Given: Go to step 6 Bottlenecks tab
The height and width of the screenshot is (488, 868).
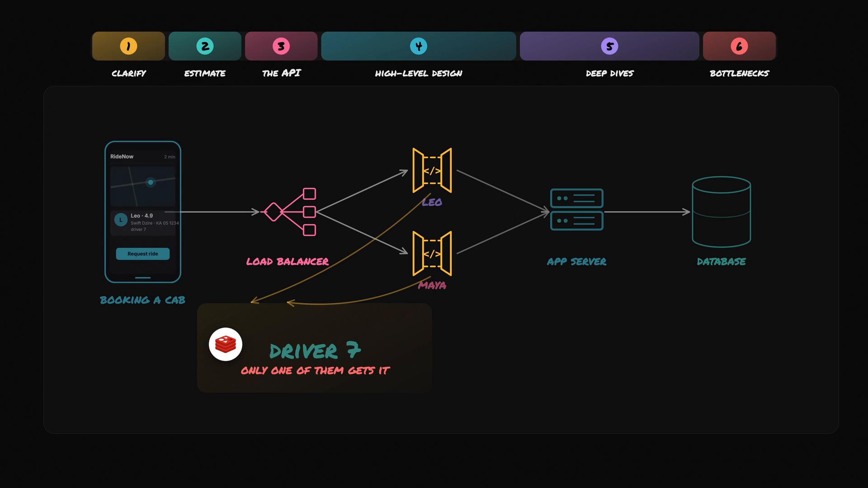Looking at the screenshot, I should coord(739,46).
